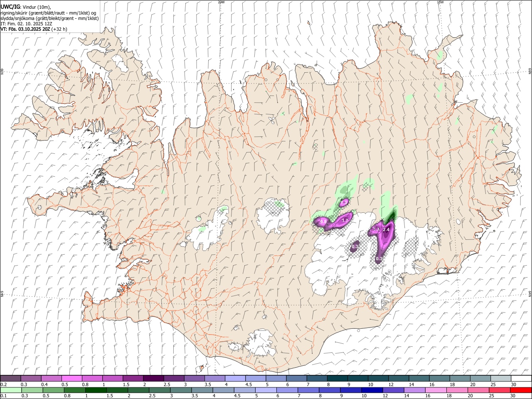
Task: Click the 0.8 snowfall value on the map
Action: [323, 222]
